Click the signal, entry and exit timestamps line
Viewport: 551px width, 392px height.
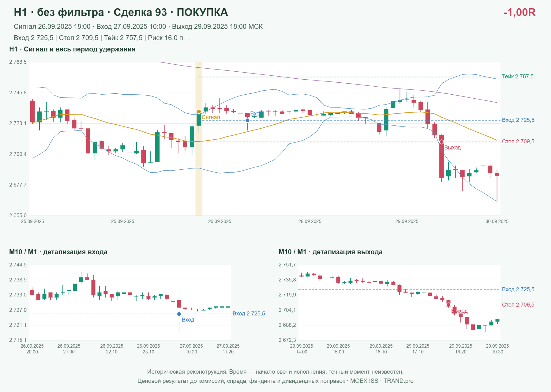click(x=138, y=27)
